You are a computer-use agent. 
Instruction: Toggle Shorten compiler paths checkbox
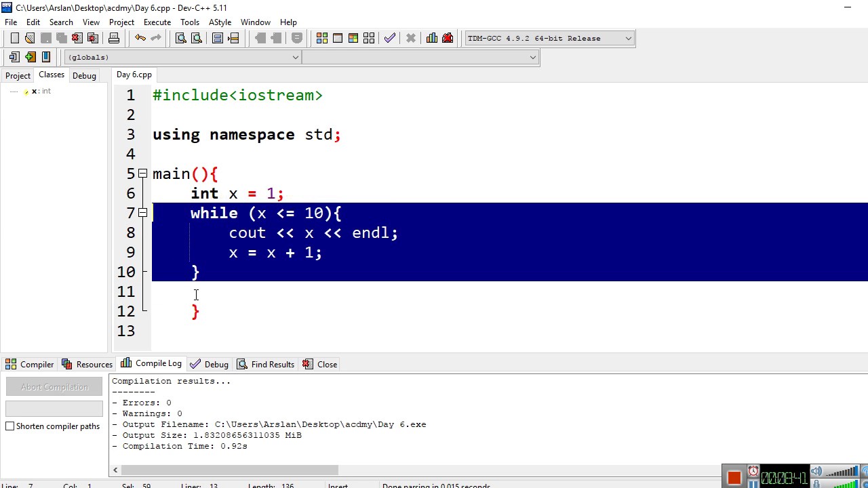coord(10,426)
